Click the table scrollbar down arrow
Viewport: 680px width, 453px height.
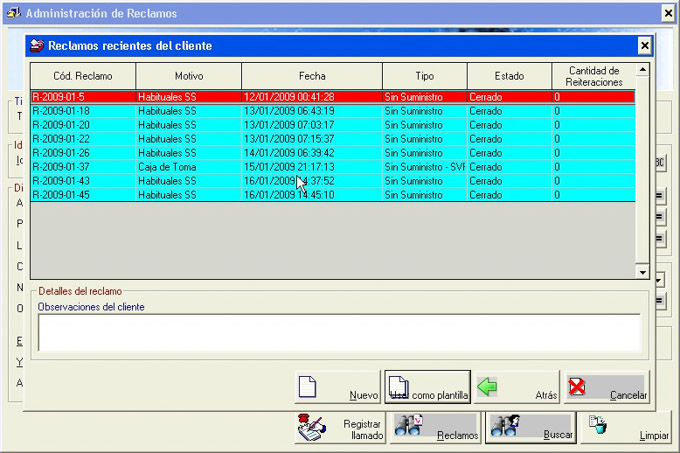coord(642,272)
